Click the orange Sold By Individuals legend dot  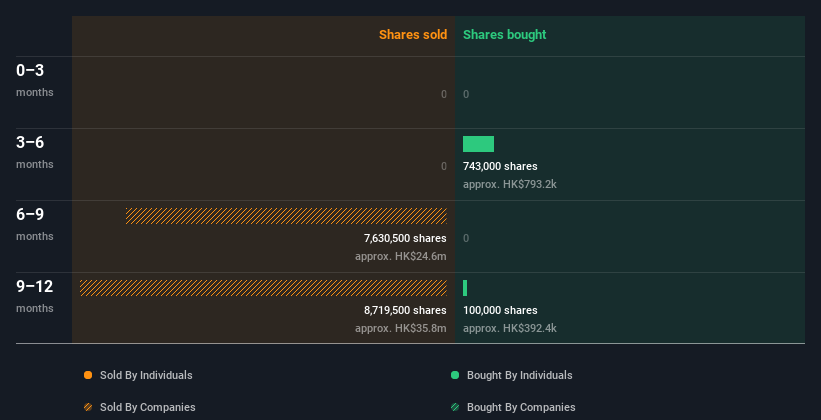[88, 375]
